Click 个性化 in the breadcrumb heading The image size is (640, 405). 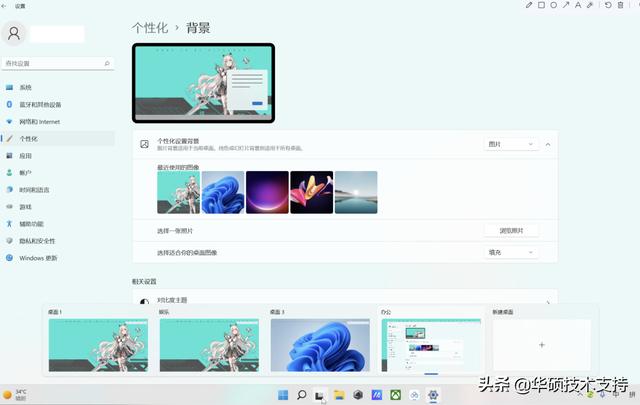pyautogui.click(x=150, y=28)
